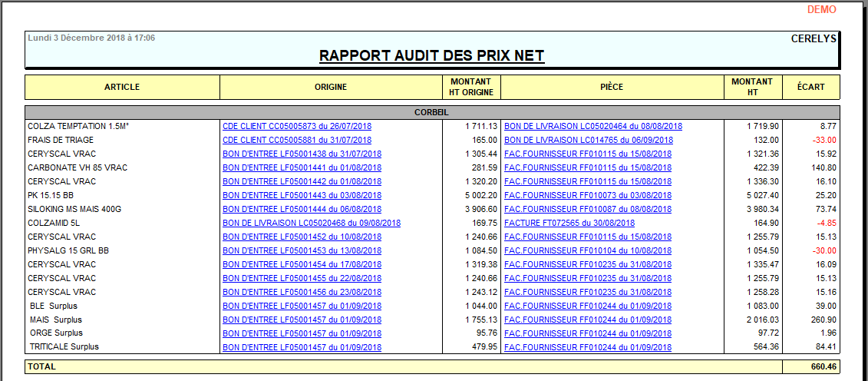868x381 pixels.
Task: Click the ARTICLE column header
Action: click(x=122, y=87)
